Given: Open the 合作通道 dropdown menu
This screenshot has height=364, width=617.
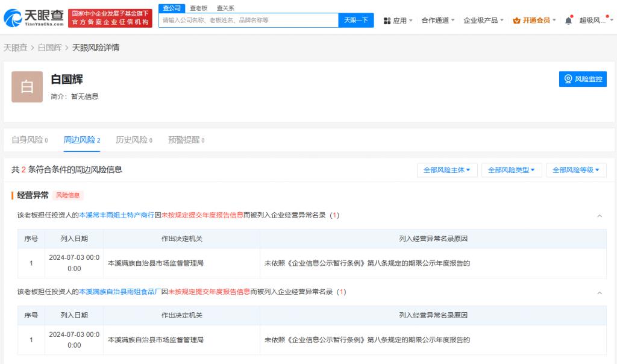Looking at the screenshot, I should click(x=438, y=20).
